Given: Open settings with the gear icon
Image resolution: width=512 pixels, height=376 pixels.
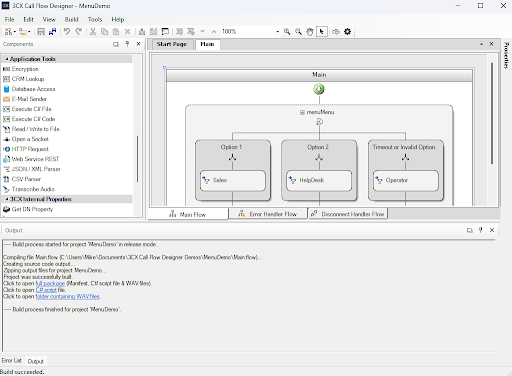Looking at the screenshot, I should [x=347, y=32].
